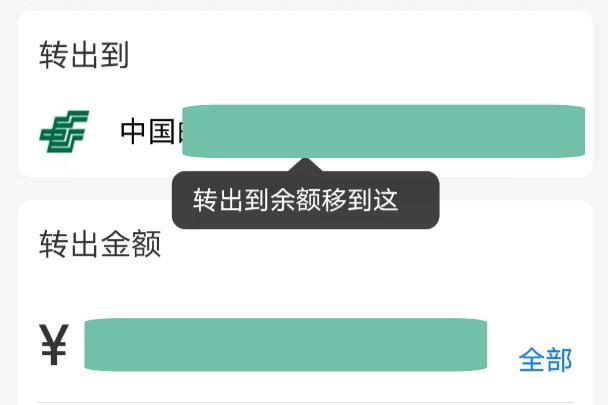Click the 转出 characters in the tooltip
The height and width of the screenshot is (405, 608).
click(x=219, y=200)
